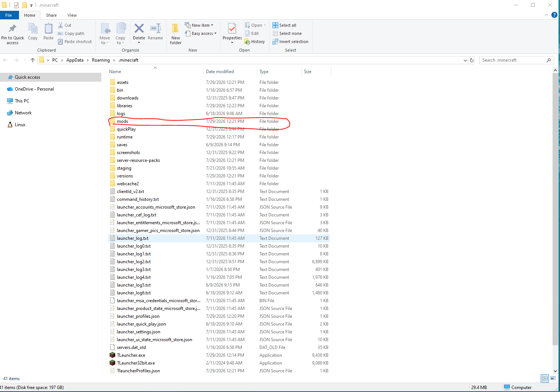Select the TlauncherProfiles.json file
This screenshot has width=560, height=392.
219,371
